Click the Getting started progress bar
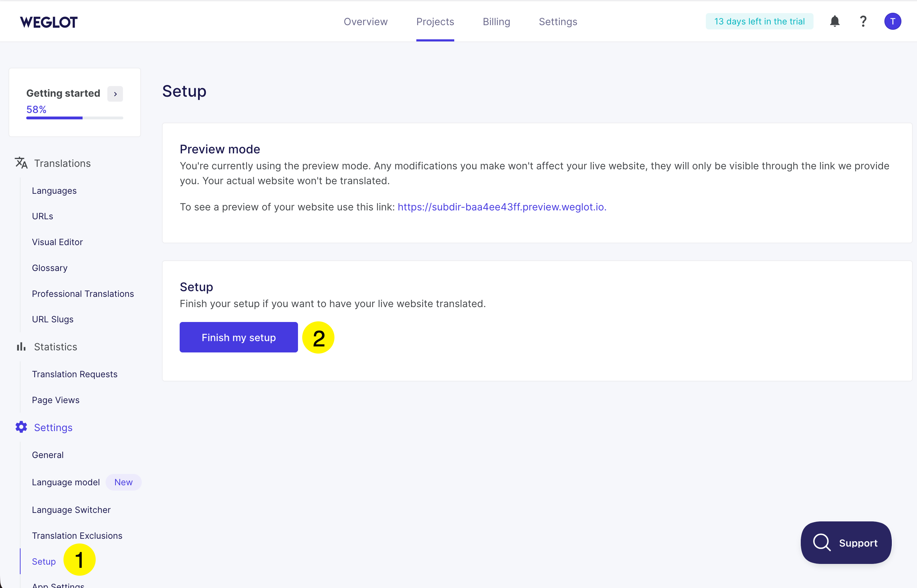The image size is (917, 588). tap(74, 118)
